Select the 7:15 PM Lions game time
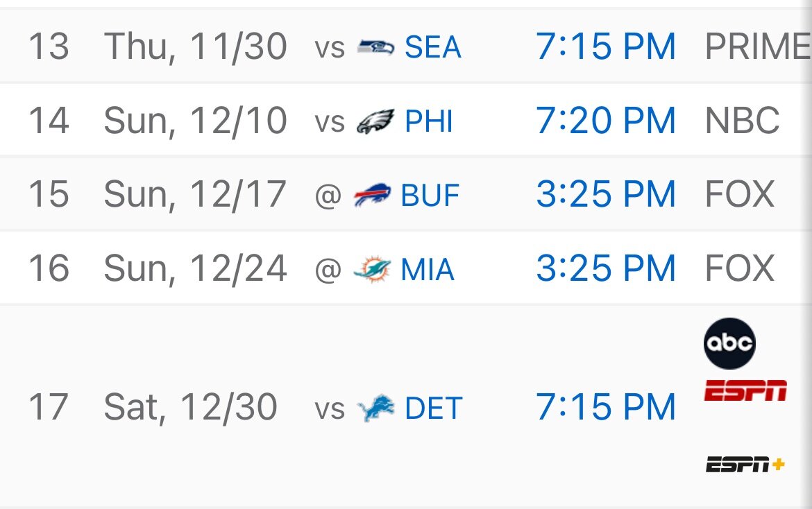Image resolution: width=812 pixels, height=509 pixels. [x=606, y=408]
